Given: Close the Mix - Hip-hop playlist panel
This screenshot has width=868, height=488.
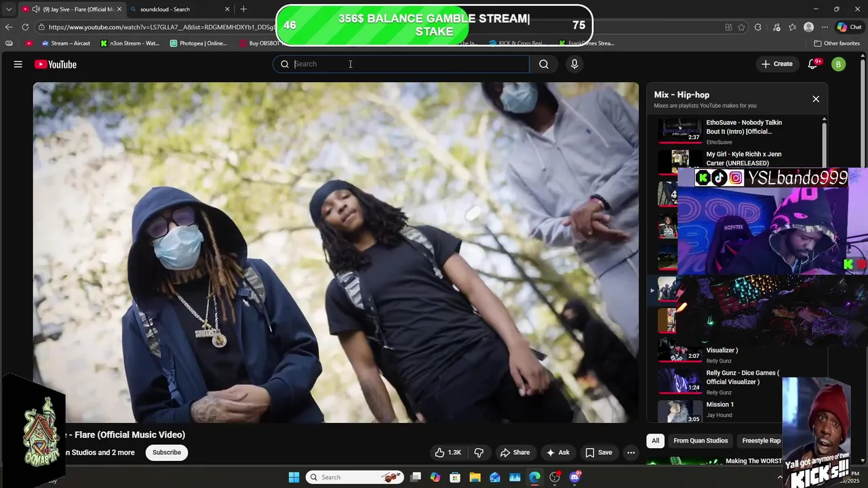Looking at the screenshot, I should tap(816, 99).
